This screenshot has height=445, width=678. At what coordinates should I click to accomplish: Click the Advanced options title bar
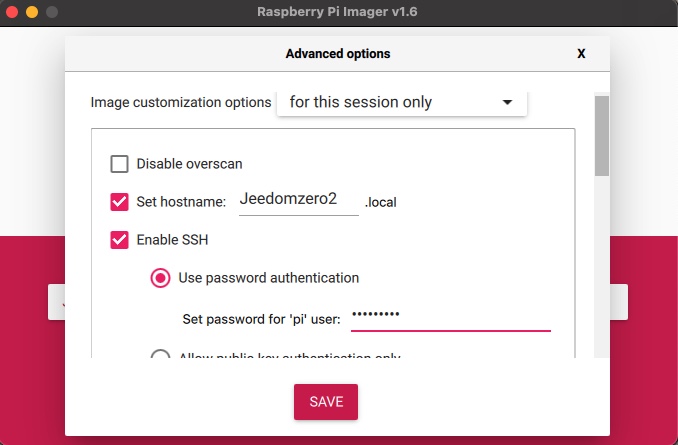(x=337, y=54)
